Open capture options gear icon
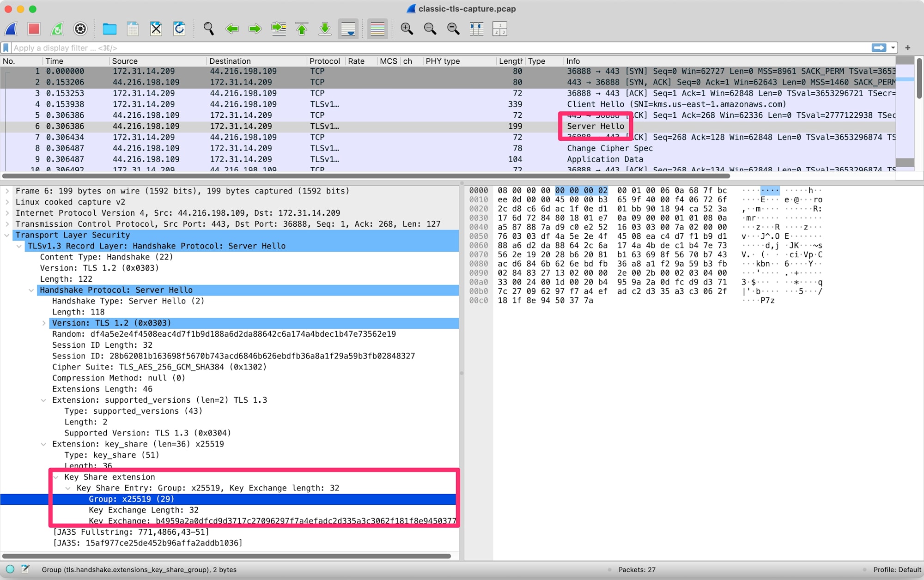Image resolution: width=924 pixels, height=580 pixels. click(80, 29)
